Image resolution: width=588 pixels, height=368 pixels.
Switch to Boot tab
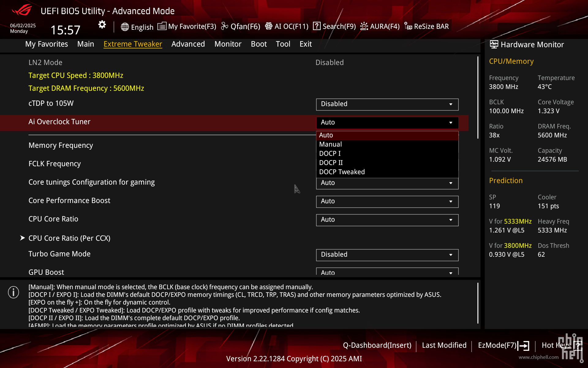tap(259, 44)
